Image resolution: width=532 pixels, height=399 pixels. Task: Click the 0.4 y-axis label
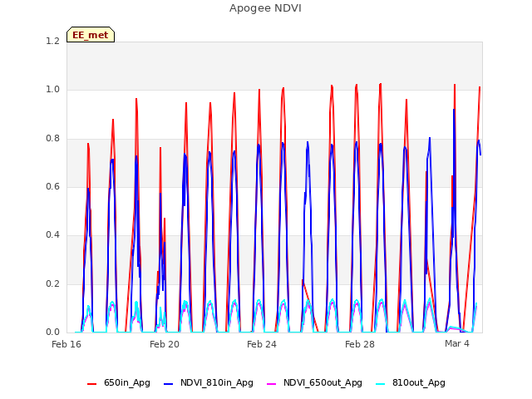pos(53,234)
